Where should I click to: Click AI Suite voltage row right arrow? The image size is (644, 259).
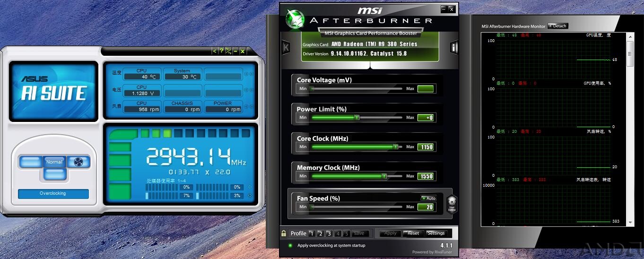pyautogui.click(x=252, y=91)
